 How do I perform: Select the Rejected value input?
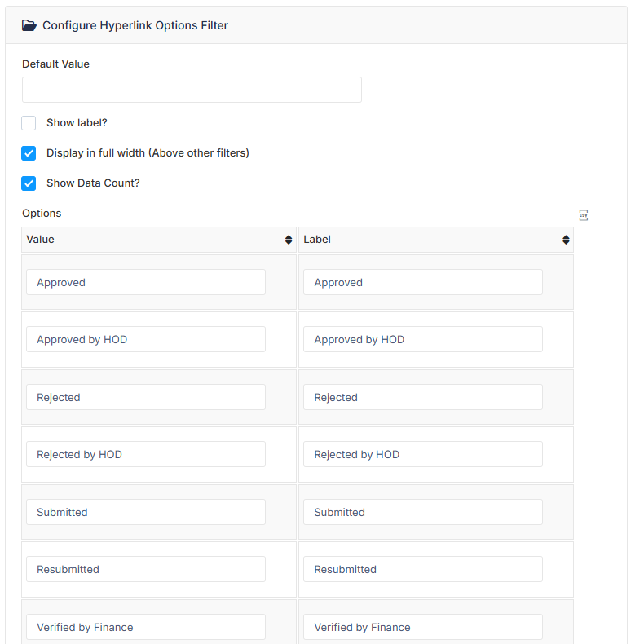click(146, 397)
